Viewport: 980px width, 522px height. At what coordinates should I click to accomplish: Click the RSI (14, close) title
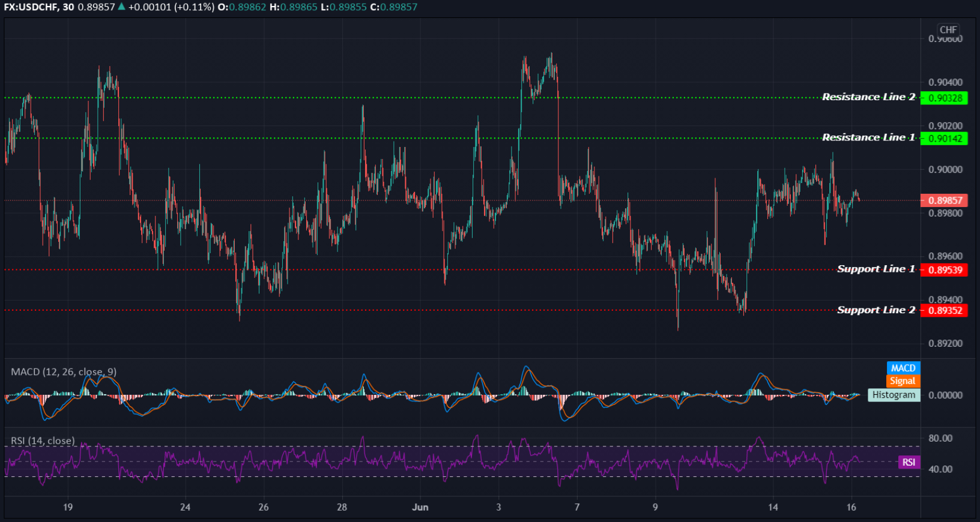(43, 441)
